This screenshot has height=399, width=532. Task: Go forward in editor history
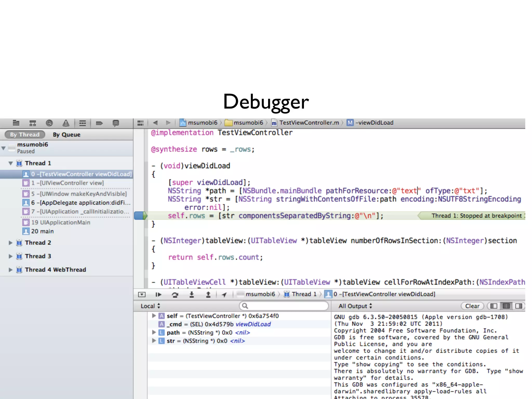[168, 123]
